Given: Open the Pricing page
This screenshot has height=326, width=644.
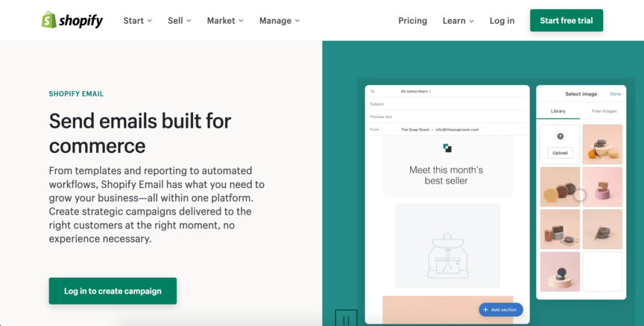Looking at the screenshot, I should tap(412, 21).
